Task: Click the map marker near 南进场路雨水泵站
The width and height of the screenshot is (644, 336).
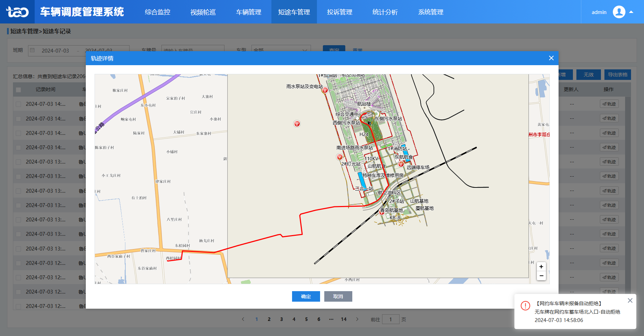Action: [x=339, y=157]
